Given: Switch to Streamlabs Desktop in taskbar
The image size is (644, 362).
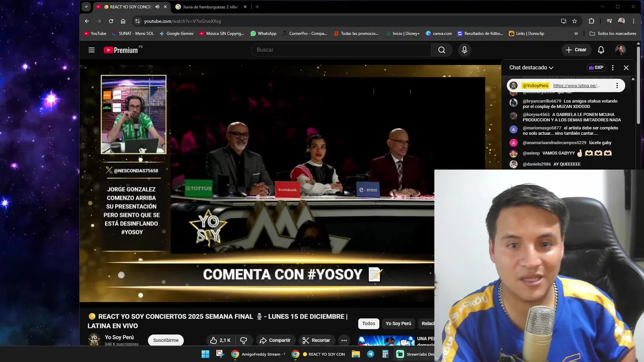Looking at the screenshot, I should 415,354.
